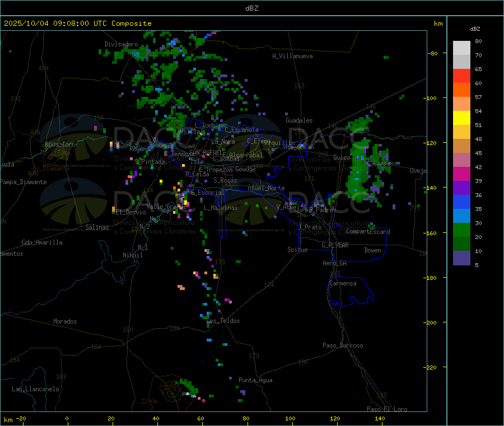Select the 'Carmensa' place label

coord(343,283)
